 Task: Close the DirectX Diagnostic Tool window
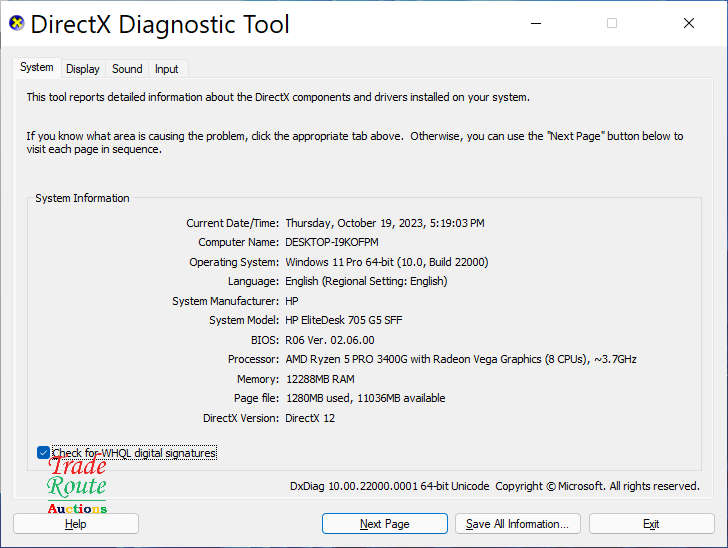coord(689,23)
